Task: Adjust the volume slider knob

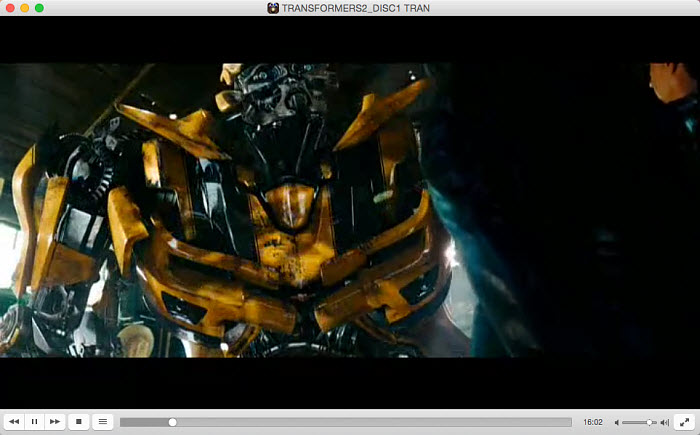Action: click(650, 422)
